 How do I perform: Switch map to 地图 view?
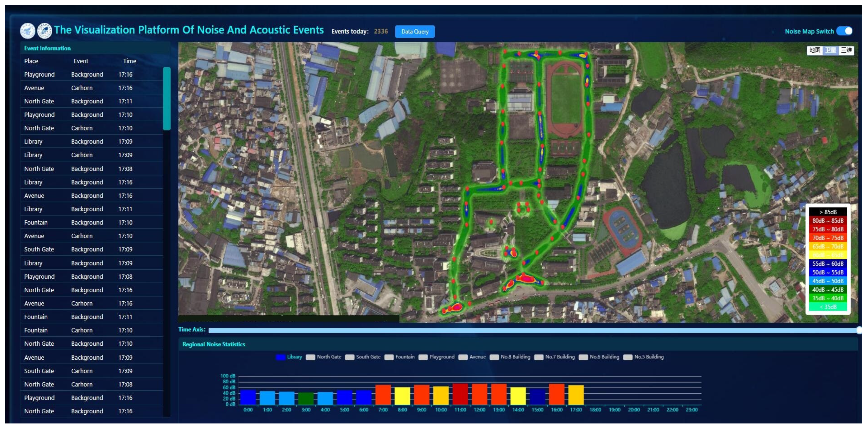(x=814, y=50)
